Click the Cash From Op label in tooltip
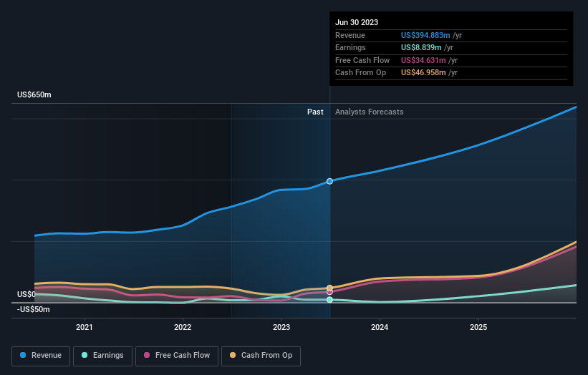This screenshot has height=375, width=588. pos(360,73)
